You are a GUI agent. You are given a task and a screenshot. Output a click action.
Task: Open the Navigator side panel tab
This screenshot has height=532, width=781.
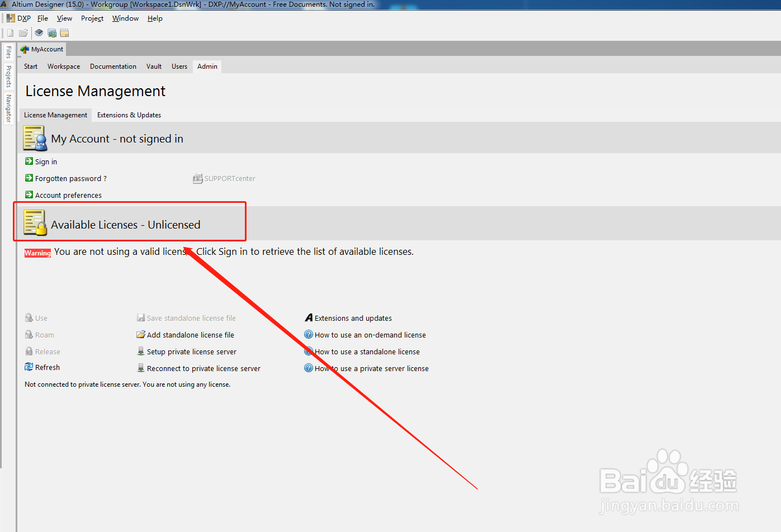(8, 108)
